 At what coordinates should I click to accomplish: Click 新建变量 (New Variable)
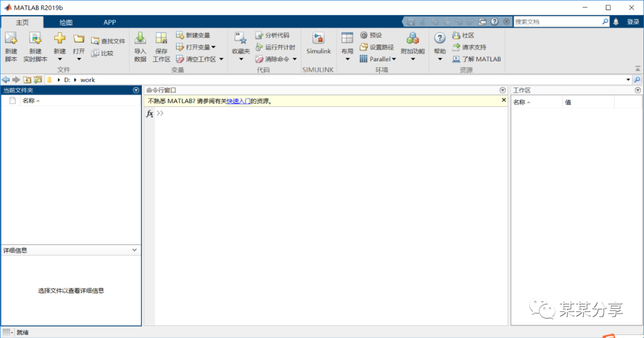pos(193,35)
